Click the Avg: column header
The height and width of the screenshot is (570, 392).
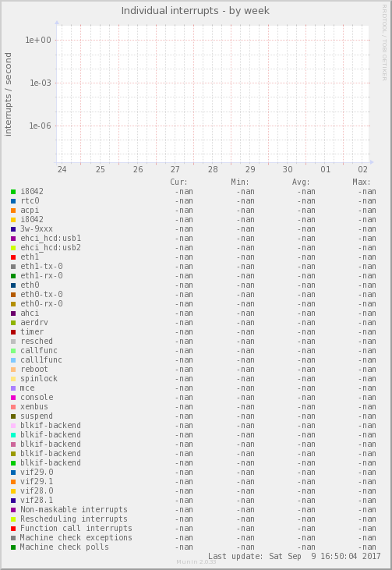point(301,182)
